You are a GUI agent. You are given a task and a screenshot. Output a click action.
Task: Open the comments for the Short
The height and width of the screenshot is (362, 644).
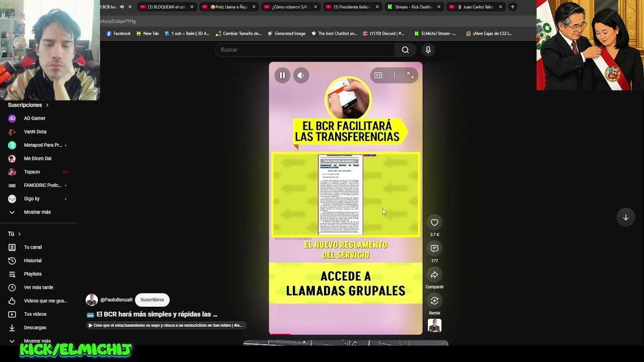point(435,248)
